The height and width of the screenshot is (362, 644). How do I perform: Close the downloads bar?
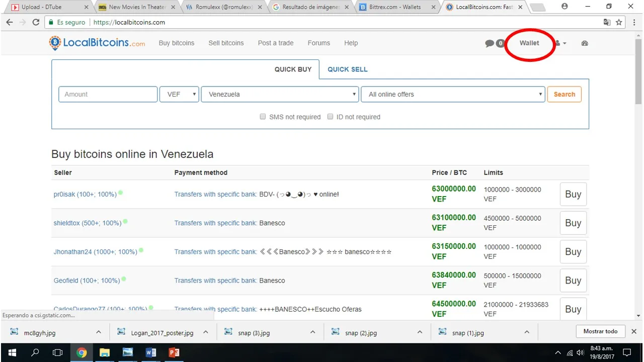point(634,331)
